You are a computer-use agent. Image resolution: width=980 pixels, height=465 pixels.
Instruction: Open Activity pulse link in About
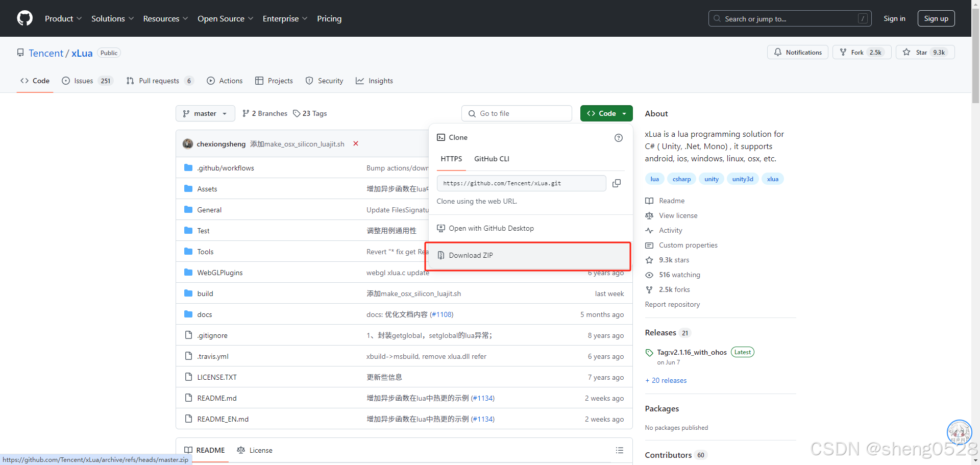point(664,230)
